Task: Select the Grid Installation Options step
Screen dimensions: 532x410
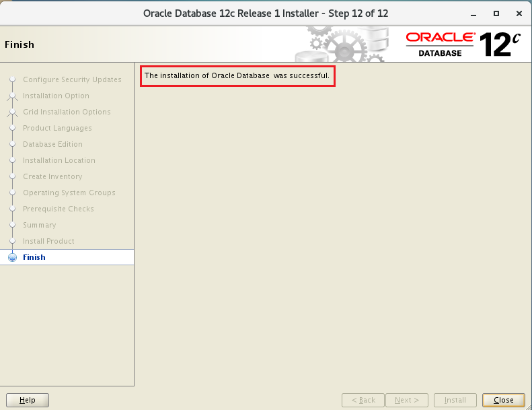Action: tap(67, 112)
